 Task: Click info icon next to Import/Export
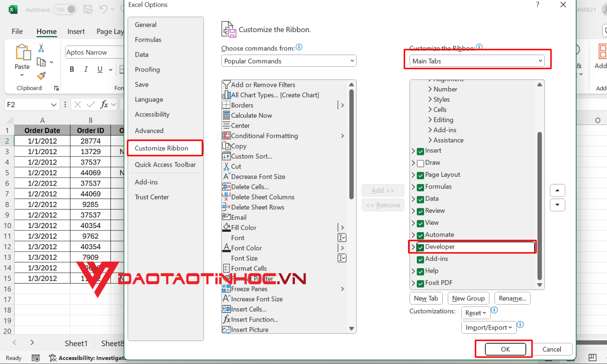[520, 324]
